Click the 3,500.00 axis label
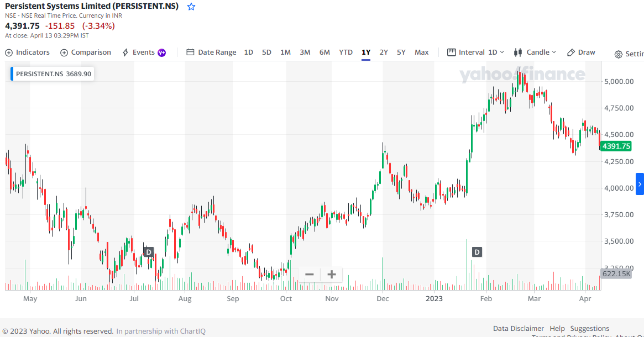This screenshot has height=337, width=644. tap(619, 241)
